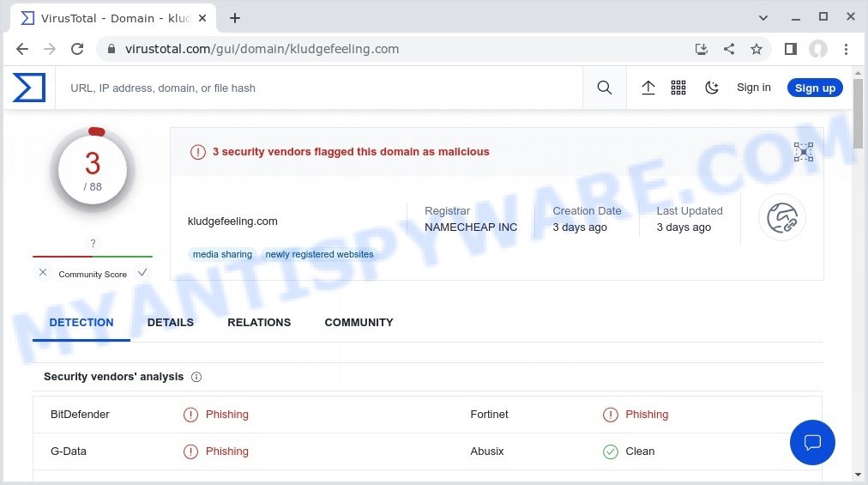Image resolution: width=868 pixels, height=485 pixels.
Task: Switch to the COMMUNITY tab
Action: pyautogui.click(x=359, y=323)
